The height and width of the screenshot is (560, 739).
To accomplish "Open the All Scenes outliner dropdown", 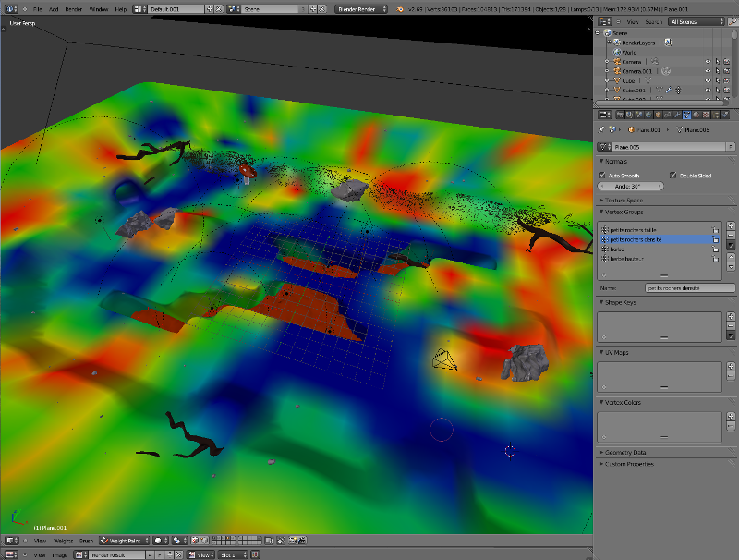I will click(697, 21).
